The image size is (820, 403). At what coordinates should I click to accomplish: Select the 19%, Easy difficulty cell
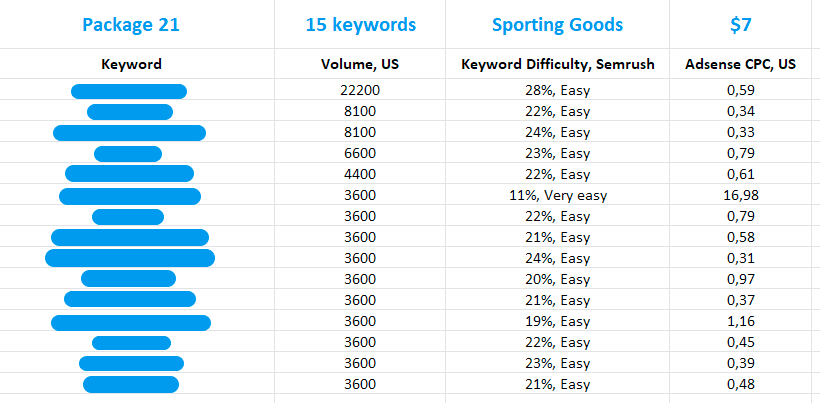(x=558, y=322)
